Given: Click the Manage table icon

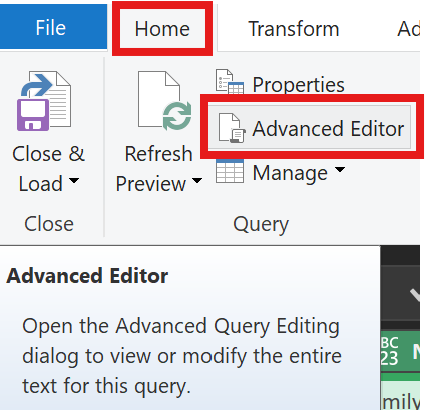Looking at the screenshot, I should 230,171.
